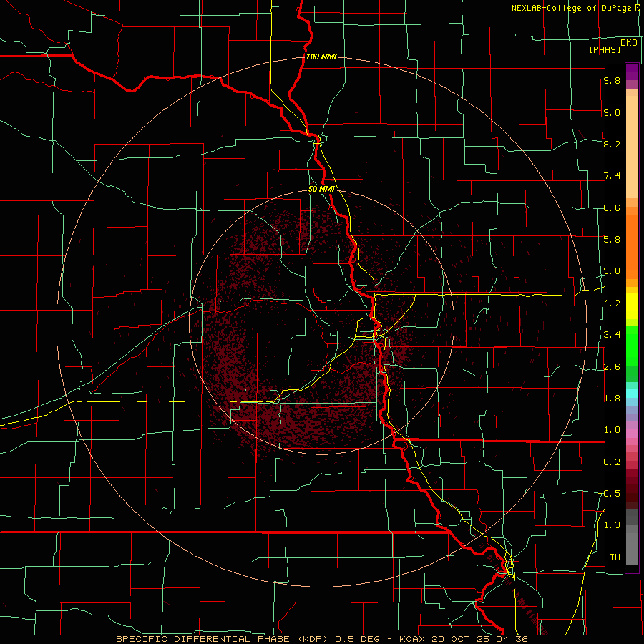
Task: Click the [PHAS] legend unit label
Action: 605,50
